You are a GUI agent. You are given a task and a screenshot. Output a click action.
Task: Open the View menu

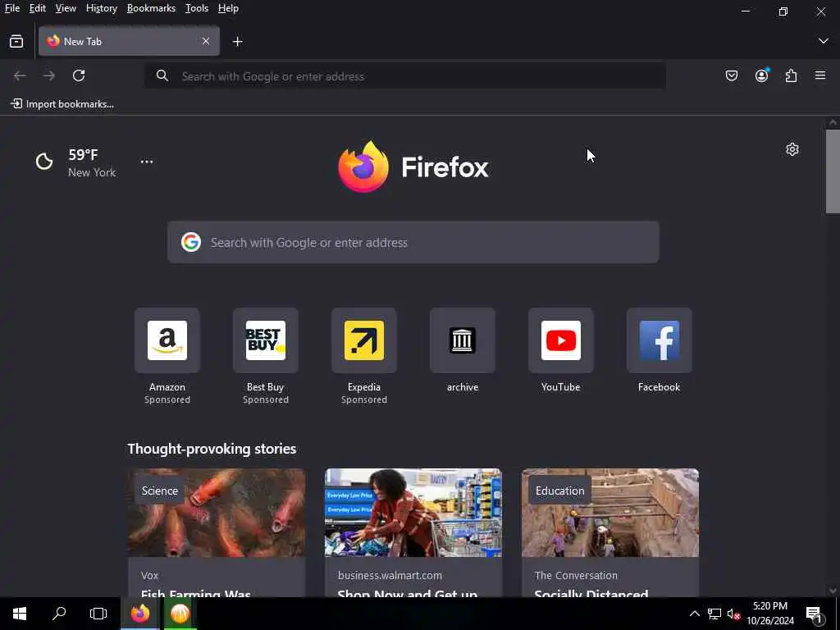(66, 8)
